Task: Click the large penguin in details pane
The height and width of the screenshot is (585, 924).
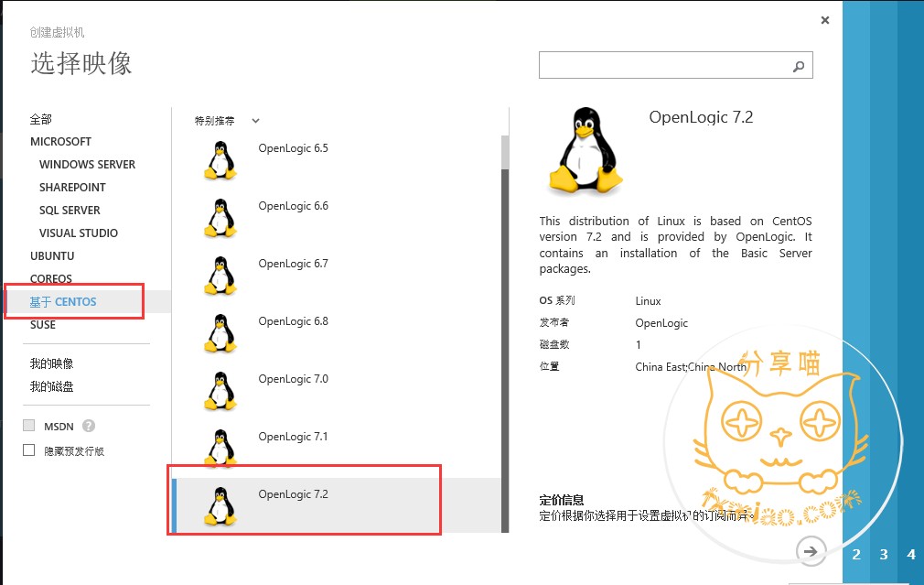Action: [x=585, y=151]
